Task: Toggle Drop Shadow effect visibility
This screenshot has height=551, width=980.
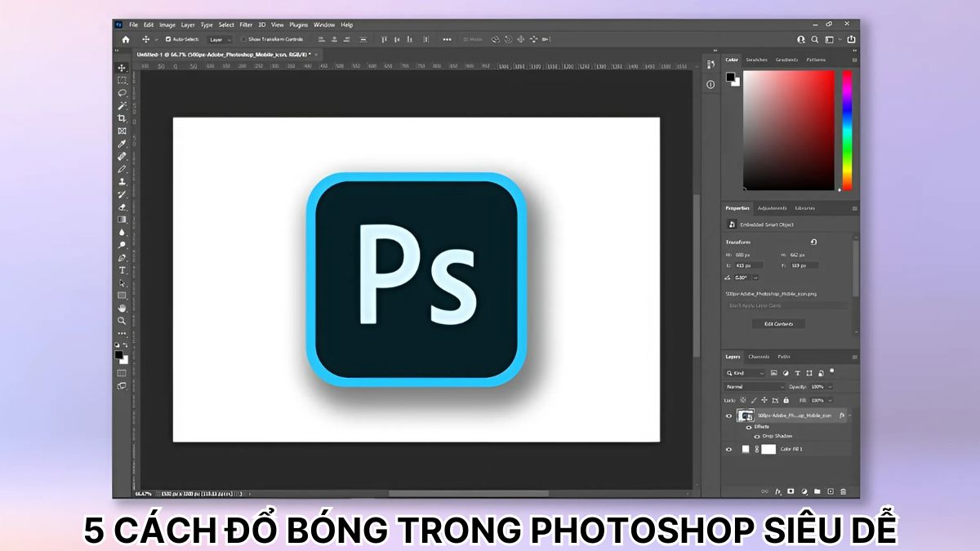Action: (757, 437)
